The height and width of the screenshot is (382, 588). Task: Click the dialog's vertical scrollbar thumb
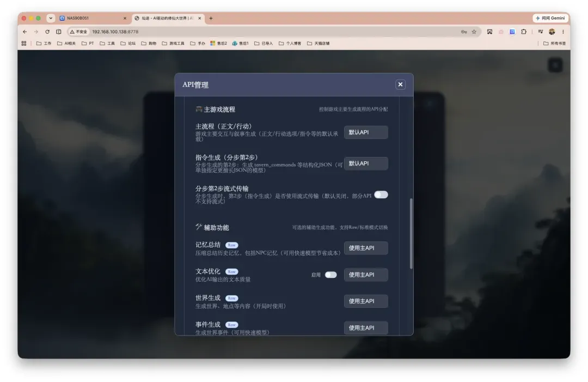pyautogui.click(x=411, y=233)
